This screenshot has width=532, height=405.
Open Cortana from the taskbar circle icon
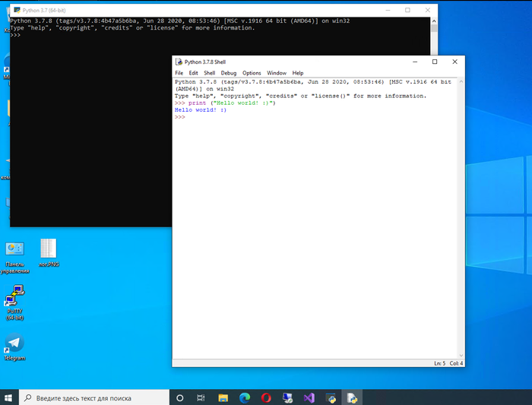point(180,398)
